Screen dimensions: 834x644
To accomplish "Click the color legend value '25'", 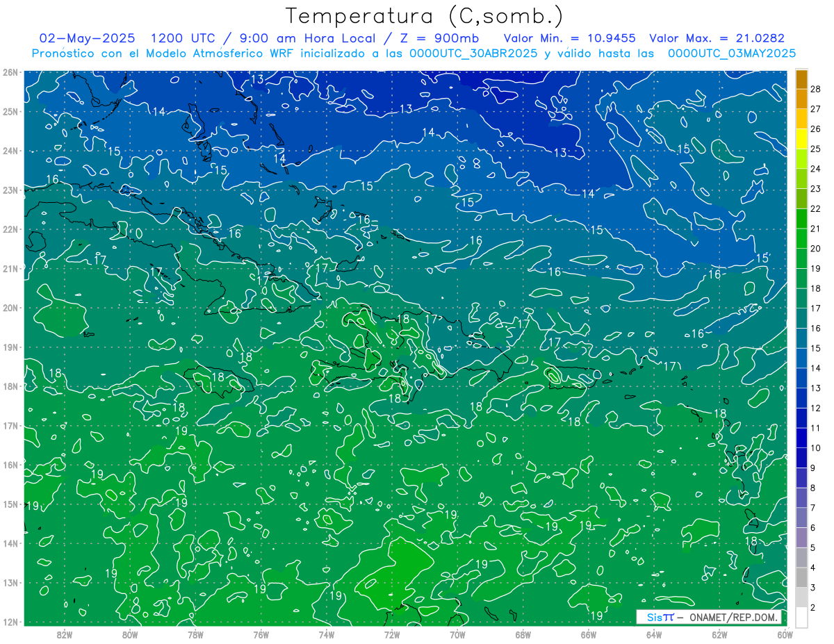I will 815,149.
